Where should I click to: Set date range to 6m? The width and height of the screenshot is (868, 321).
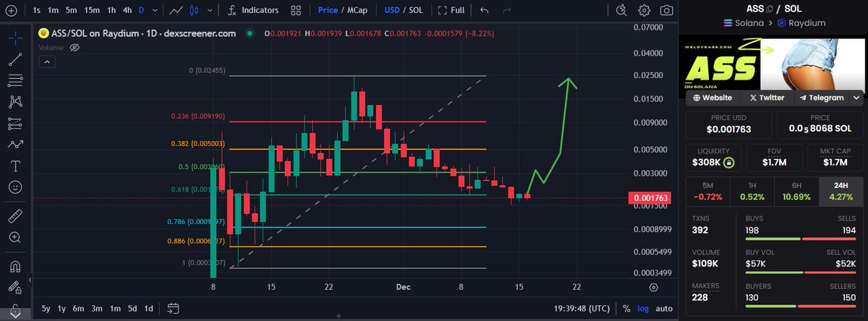[x=80, y=309]
